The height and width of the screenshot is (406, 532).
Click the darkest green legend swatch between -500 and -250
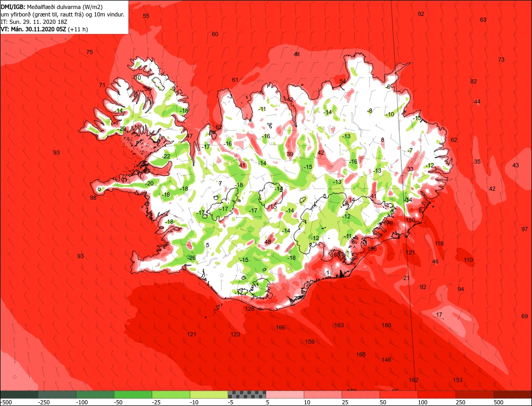[19, 394]
